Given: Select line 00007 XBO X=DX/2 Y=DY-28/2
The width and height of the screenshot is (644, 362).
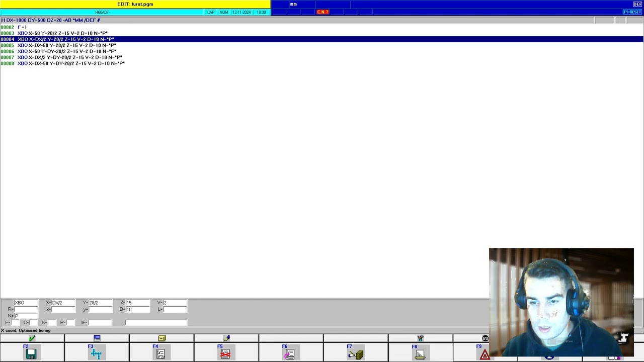Looking at the screenshot, I should 322,57.
